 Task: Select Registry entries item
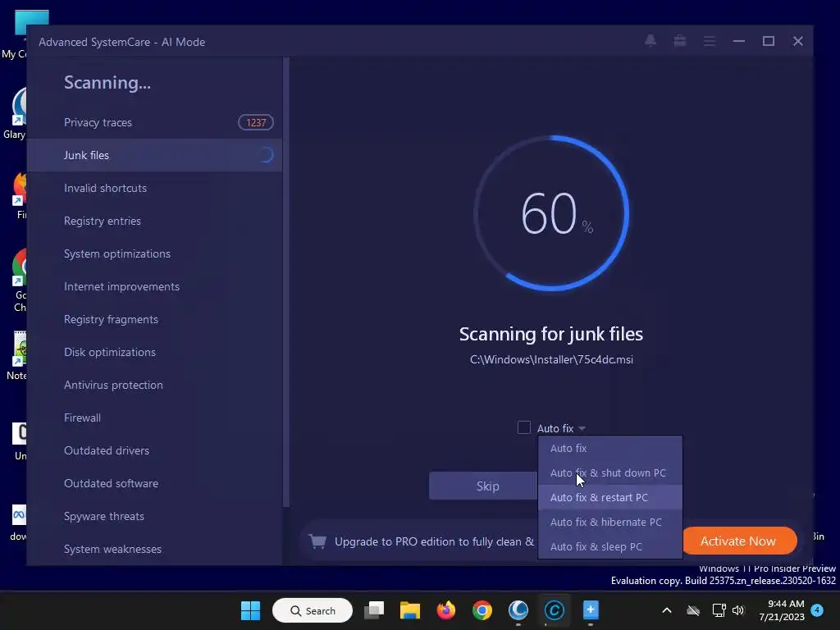[155, 221]
